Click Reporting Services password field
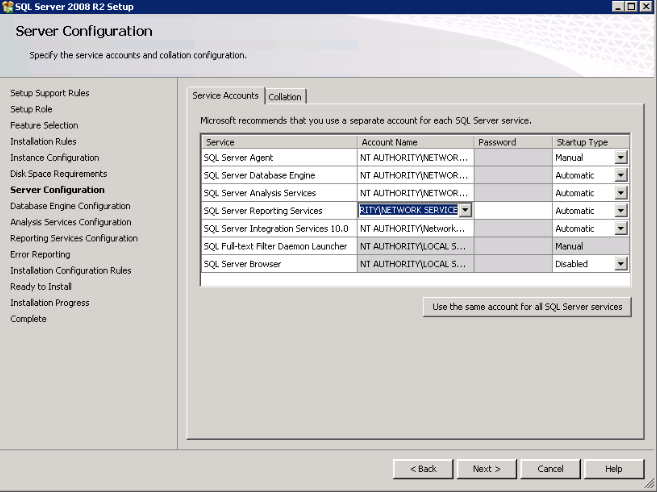Viewport: 657px width, 492px height. point(513,211)
